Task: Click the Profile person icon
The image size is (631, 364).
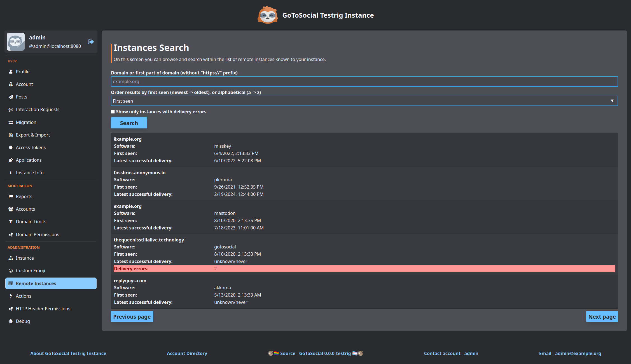Action: click(x=11, y=72)
